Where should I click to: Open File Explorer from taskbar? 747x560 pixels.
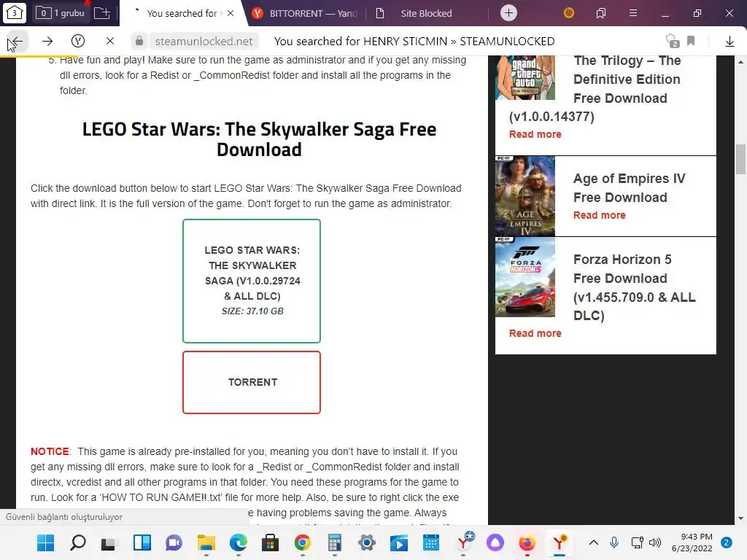206,542
